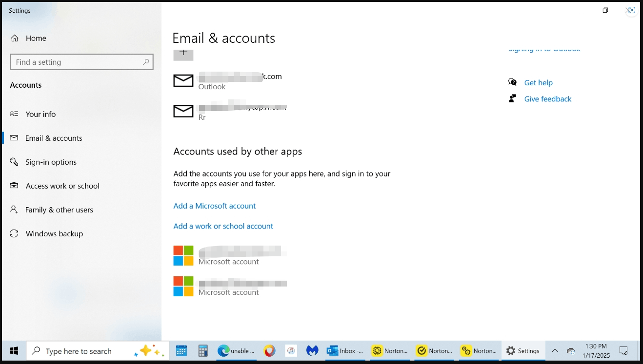
Task: Open the notification center icon
Action: pyautogui.click(x=623, y=351)
